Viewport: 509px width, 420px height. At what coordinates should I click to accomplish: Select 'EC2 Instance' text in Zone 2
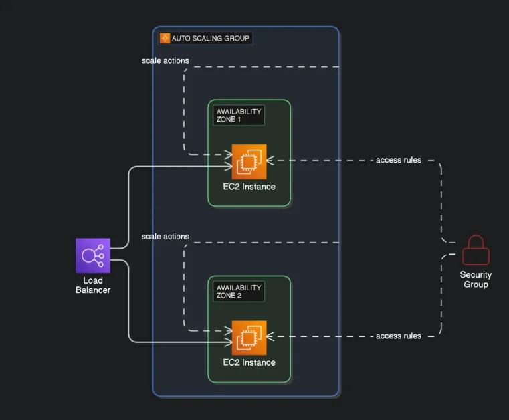[x=249, y=362]
